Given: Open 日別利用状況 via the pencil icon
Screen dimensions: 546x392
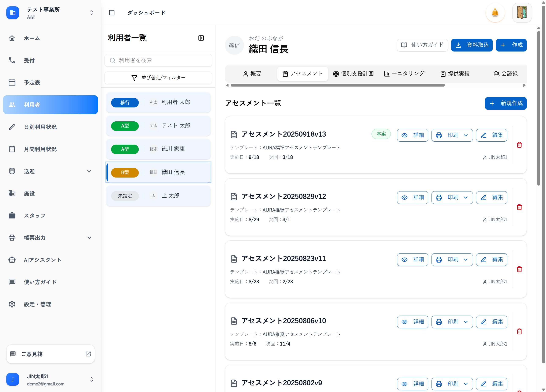Looking at the screenshot, I should point(12,127).
